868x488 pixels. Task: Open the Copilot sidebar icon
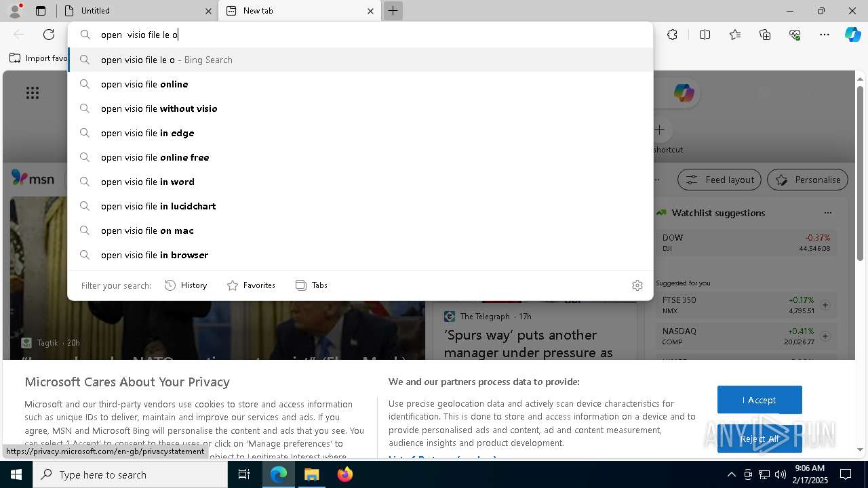pos(852,35)
